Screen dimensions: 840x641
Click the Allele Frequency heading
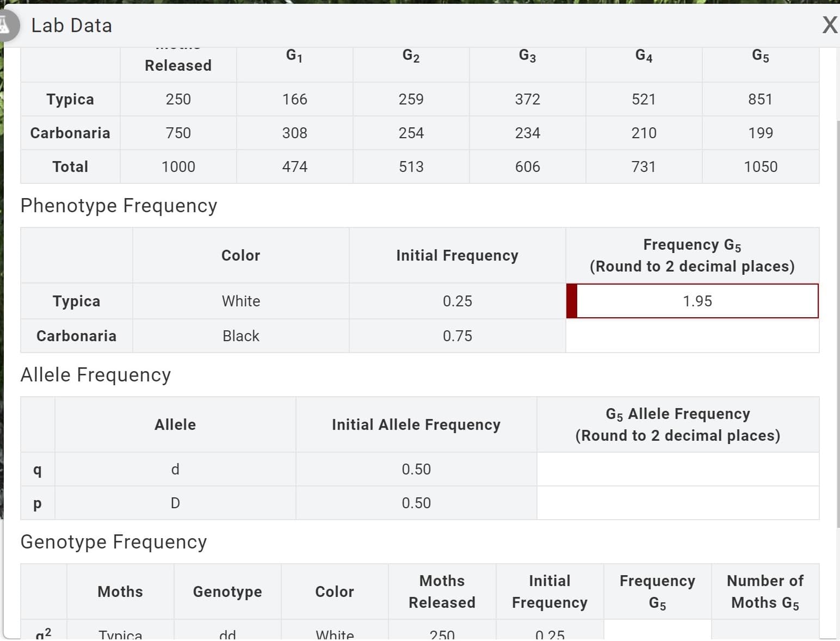pyautogui.click(x=96, y=375)
